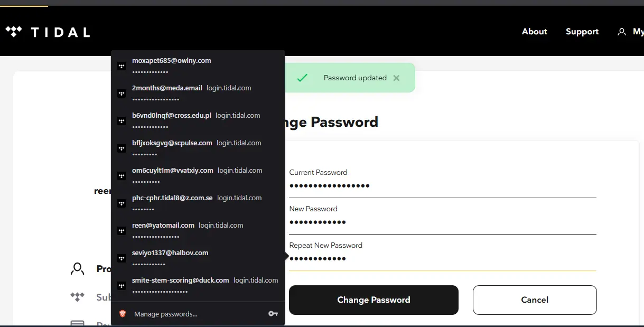The image size is (644, 327).
Task: Click Tidal icon beside bfljxoksgvg@scpulse.com
Action: tap(122, 148)
